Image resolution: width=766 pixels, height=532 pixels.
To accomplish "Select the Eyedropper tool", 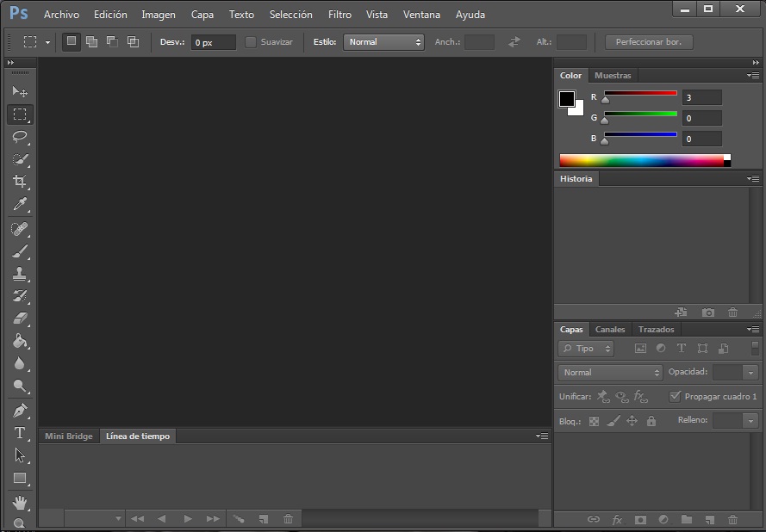I will 20,204.
